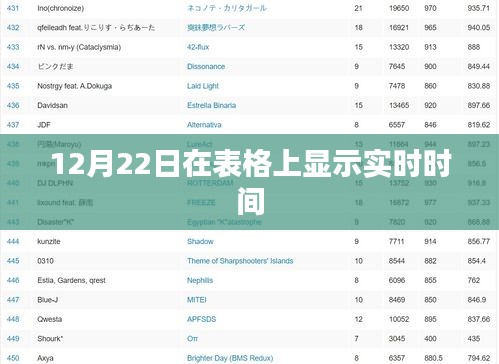
Task: Open the Laid Light song link
Action: pyautogui.click(x=203, y=86)
